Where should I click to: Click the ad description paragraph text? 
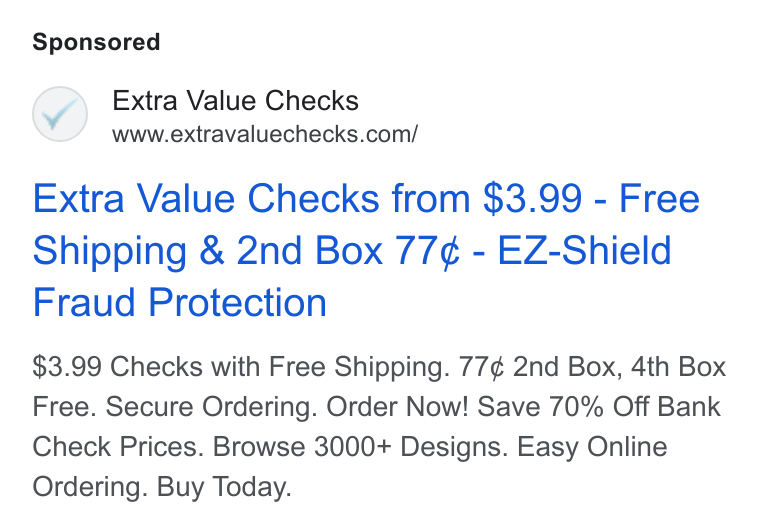379,427
